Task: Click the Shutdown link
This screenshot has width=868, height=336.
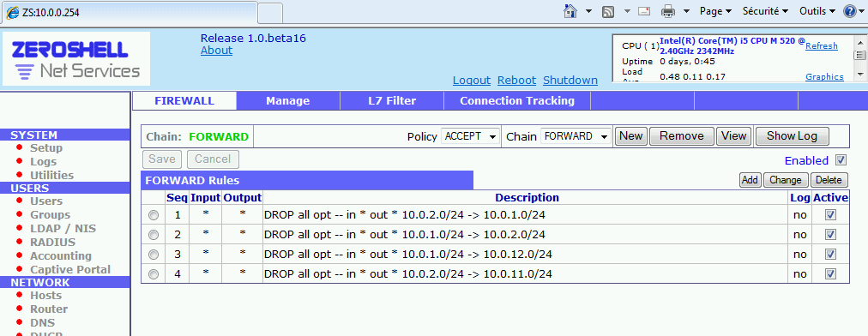Action: point(570,81)
